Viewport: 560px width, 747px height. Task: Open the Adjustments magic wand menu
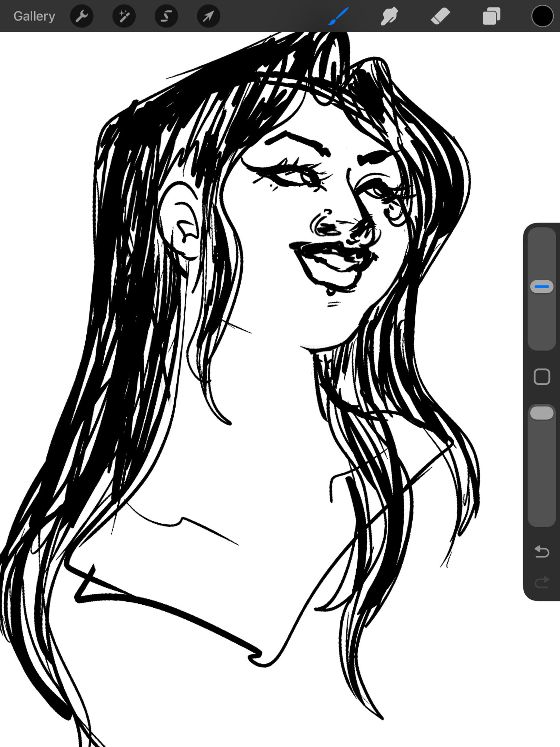point(124,16)
